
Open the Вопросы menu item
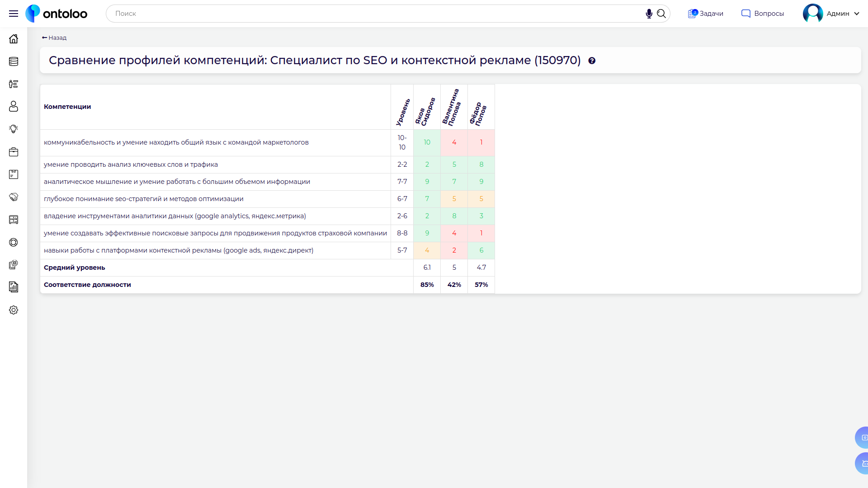click(x=763, y=14)
